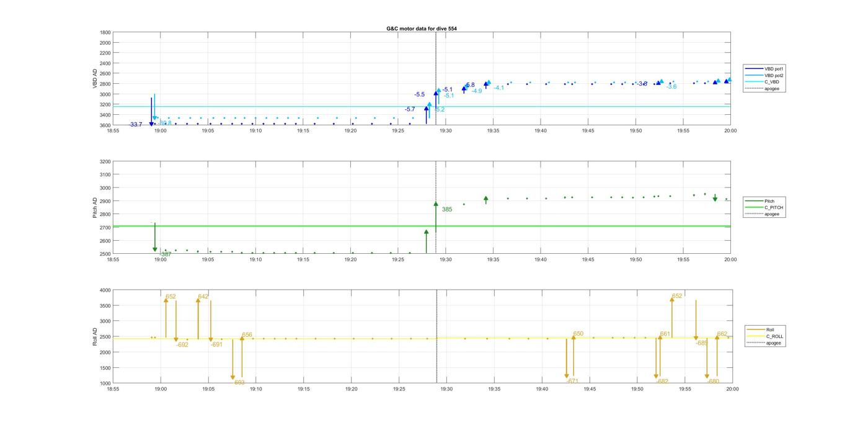Click the '-33.7' VBD data label

[136, 125]
